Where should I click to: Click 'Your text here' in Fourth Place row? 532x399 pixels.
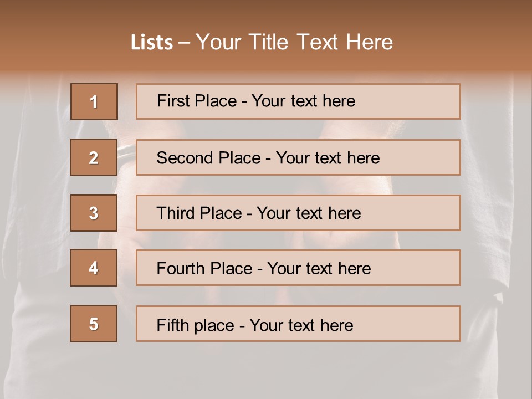click(x=319, y=269)
